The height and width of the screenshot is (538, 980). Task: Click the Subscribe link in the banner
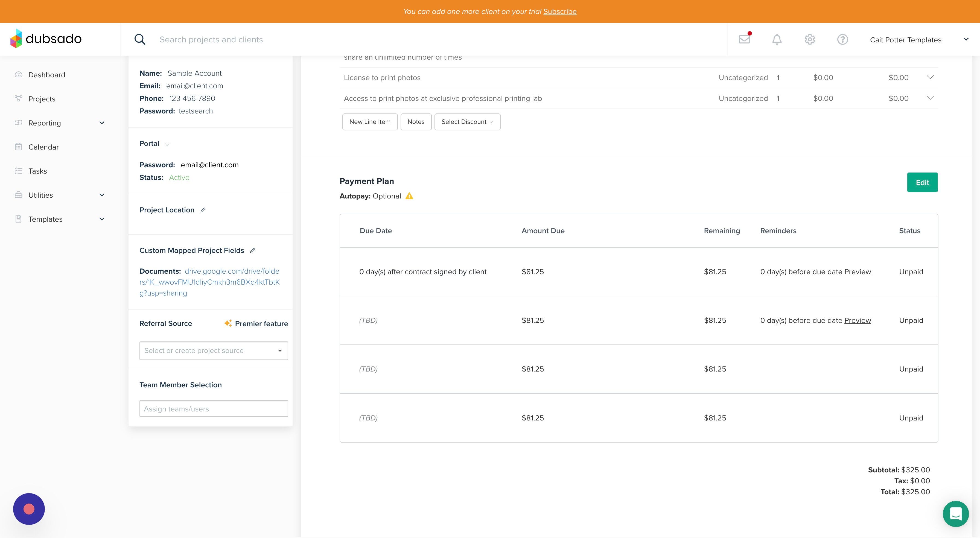click(560, 11)
